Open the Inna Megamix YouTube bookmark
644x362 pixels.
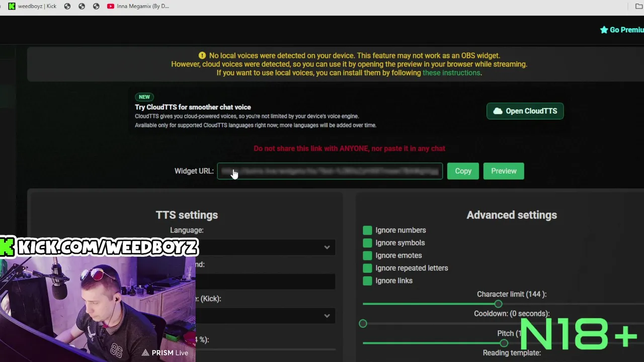pos(138,6)
